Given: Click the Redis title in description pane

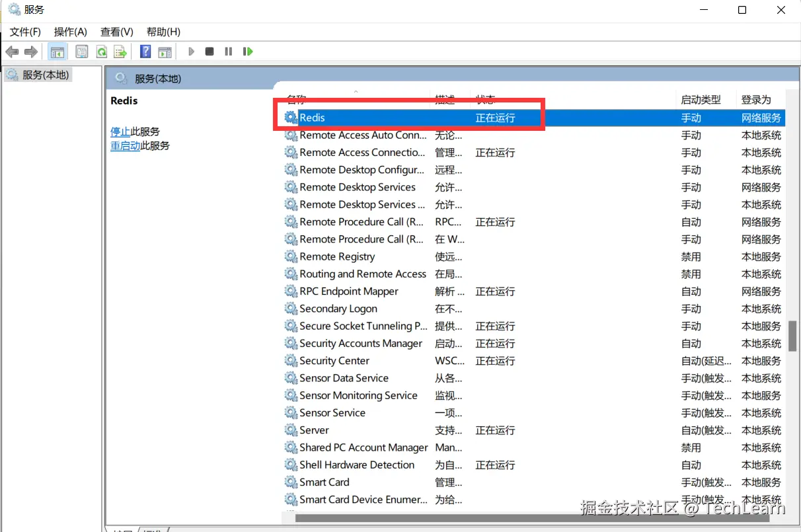Looking at the screenshot, I should click(x=124, y=100).
